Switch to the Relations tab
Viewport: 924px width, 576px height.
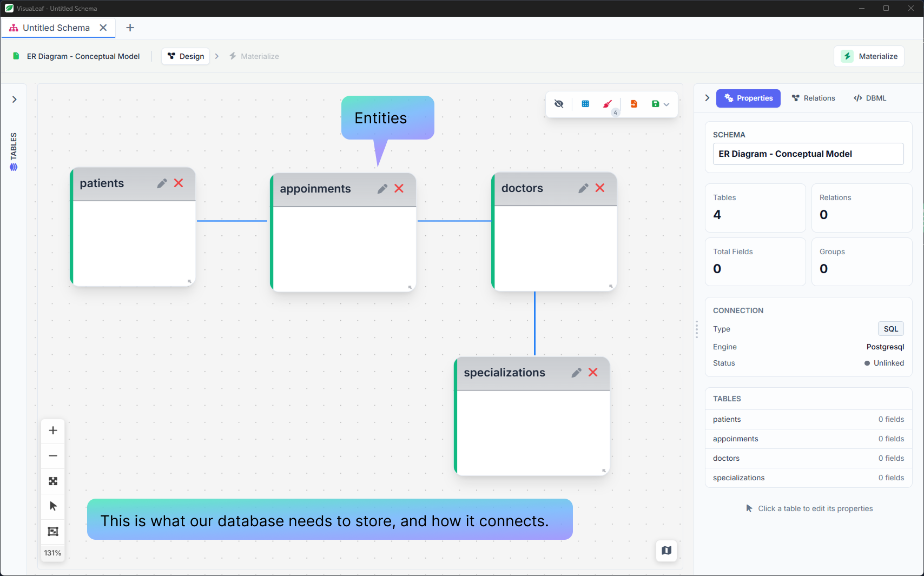(813, 98)
